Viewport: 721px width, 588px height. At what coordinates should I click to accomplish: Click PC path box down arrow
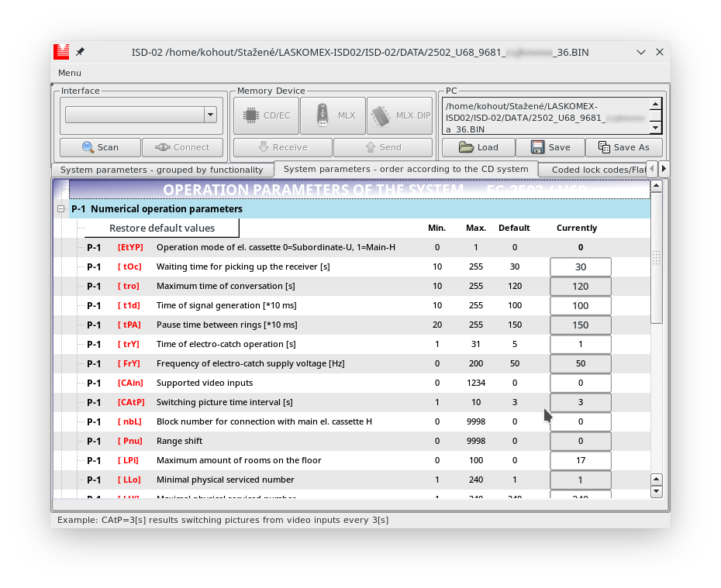click(x=656, y=128)
